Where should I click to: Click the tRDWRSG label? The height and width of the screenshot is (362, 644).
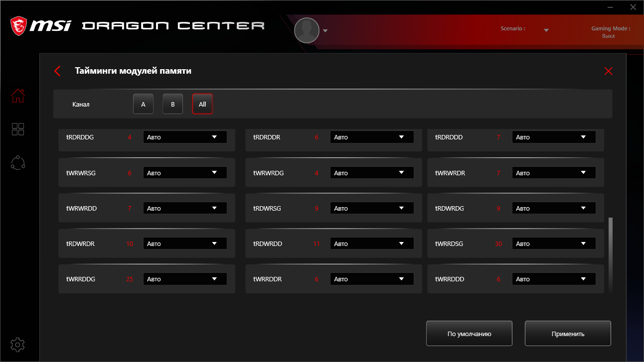(267, 208)
